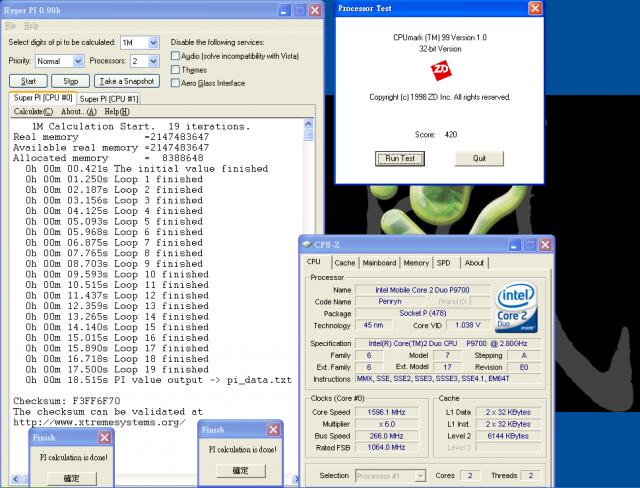Viewport: 640px width, 488px height.
Task: Minimize the Hyper PI window
Action: pyautogui.click(x=284, y=10)
